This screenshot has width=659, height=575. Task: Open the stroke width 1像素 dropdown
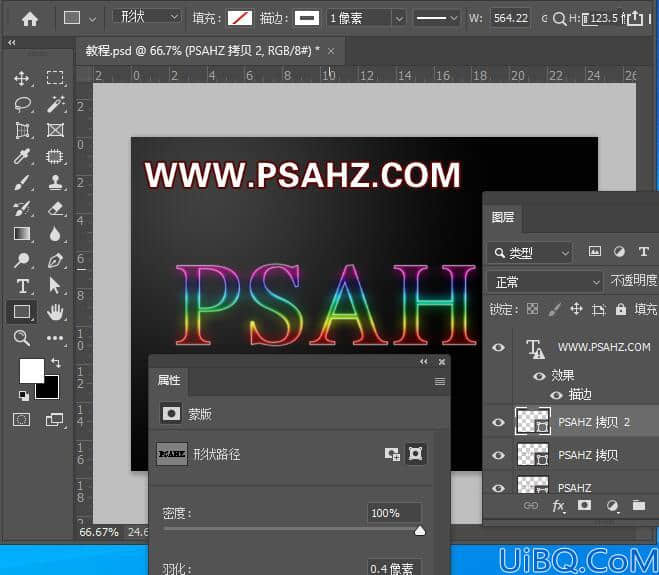click(x=399, y=18)
